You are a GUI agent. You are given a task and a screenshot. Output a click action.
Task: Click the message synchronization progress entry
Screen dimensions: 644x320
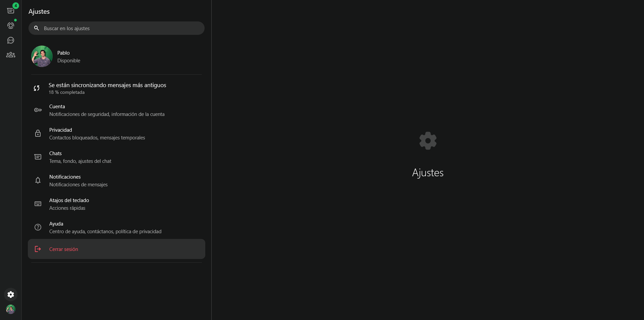[116, 88]
